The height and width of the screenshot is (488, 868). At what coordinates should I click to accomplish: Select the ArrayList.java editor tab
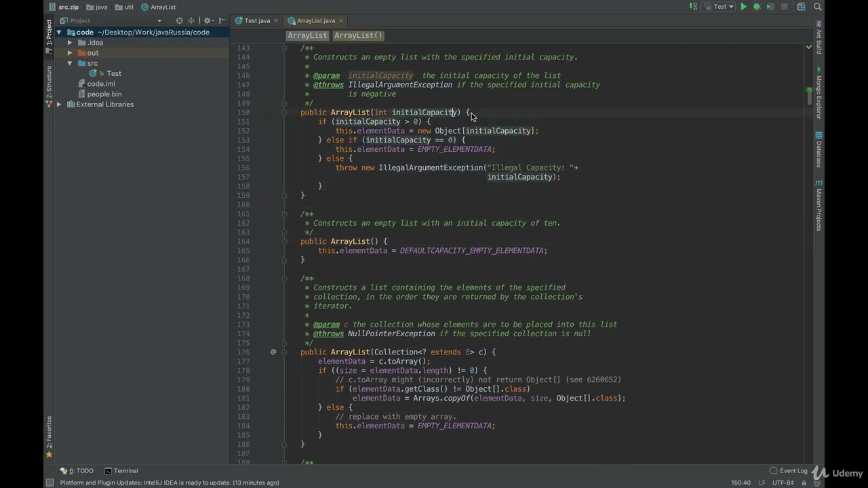312,20
